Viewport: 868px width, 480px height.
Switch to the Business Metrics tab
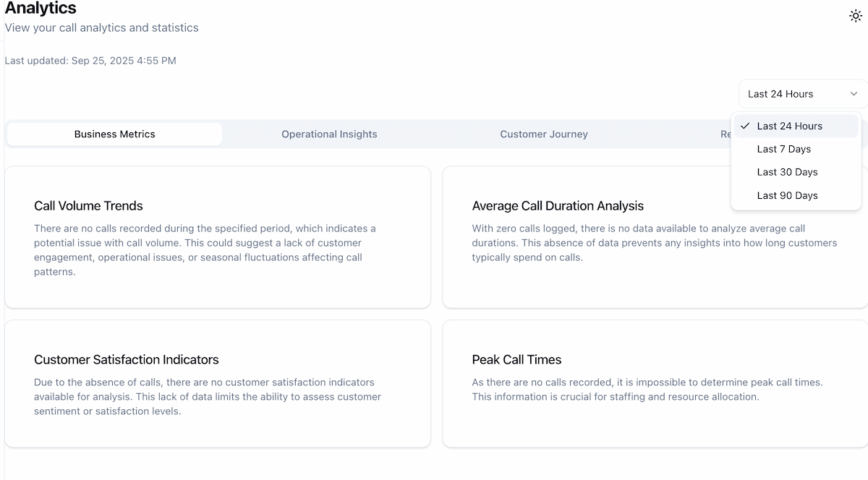(114, 134)
